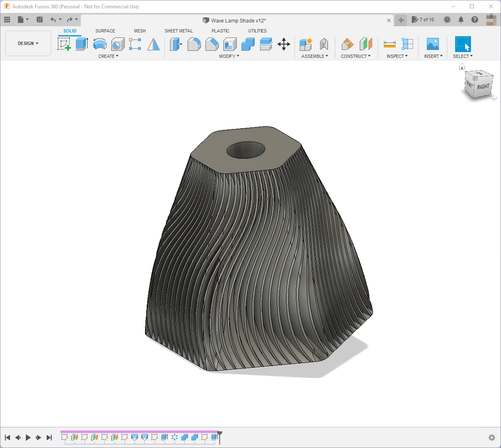Step forward one timeline feature

coord(39,438)
